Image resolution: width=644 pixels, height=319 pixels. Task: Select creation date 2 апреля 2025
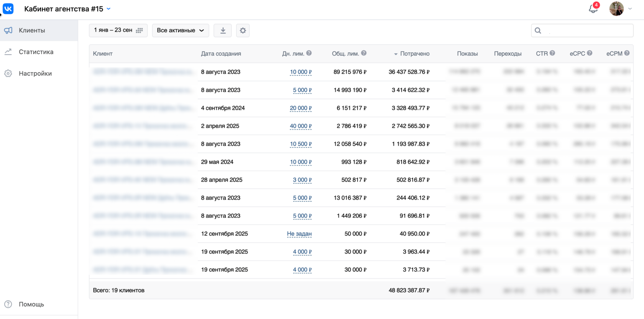tap(220, 126)
